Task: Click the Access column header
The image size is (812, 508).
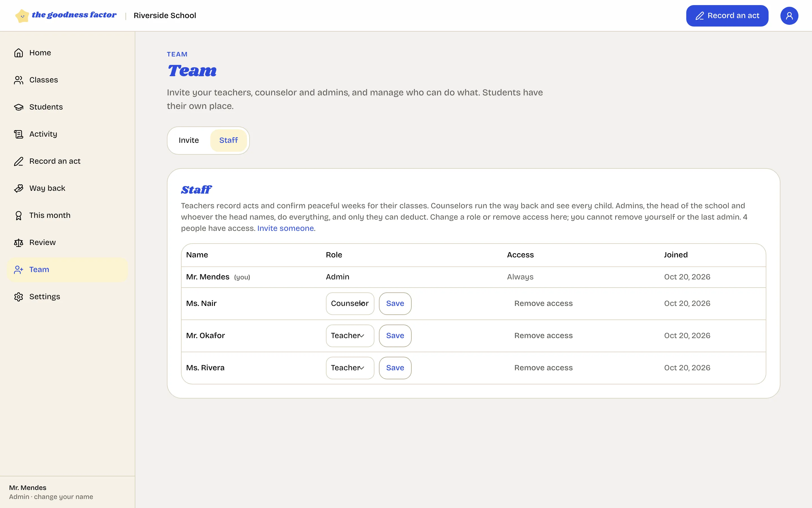Action: coord(520,255)
